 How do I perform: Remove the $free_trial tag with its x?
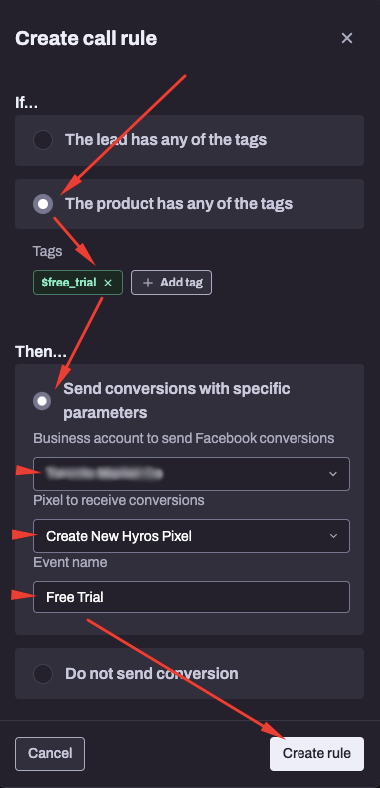[x=108, y=283]
